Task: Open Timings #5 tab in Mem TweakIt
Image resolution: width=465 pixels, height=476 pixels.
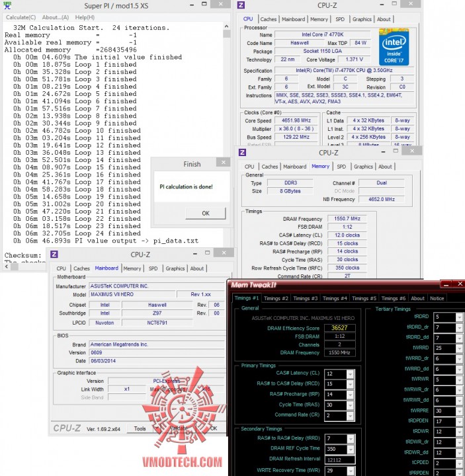Action: 364,298
